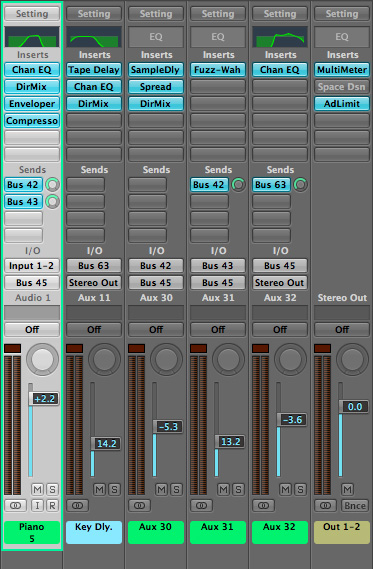Click the Aux 30 fader handle at -5.3
The height and width of the screenshot is (569, 373).
168,427
